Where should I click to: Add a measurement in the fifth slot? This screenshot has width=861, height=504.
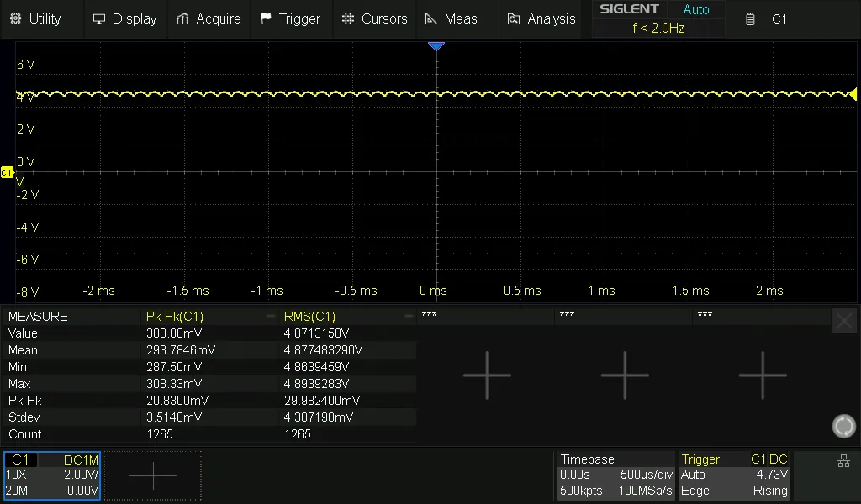click(x=763, y=375)
